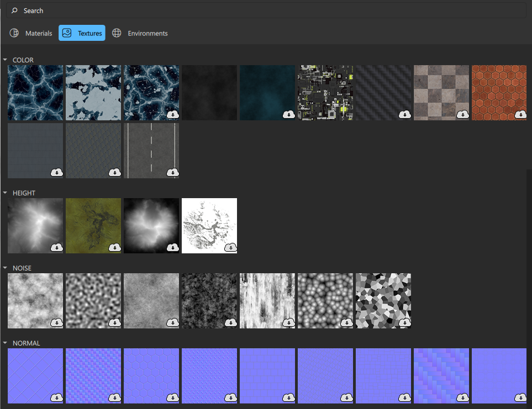The width and height of the screenshot is (532, 409).
Task: Collapse the NORMAL section
Action: (x=5, y=343)
